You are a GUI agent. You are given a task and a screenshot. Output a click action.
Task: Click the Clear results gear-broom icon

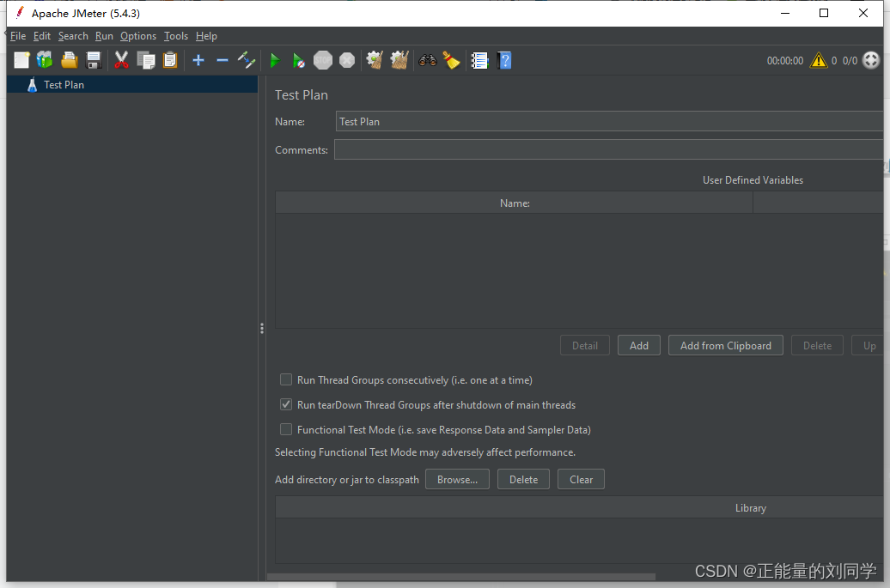pos(375,60)
